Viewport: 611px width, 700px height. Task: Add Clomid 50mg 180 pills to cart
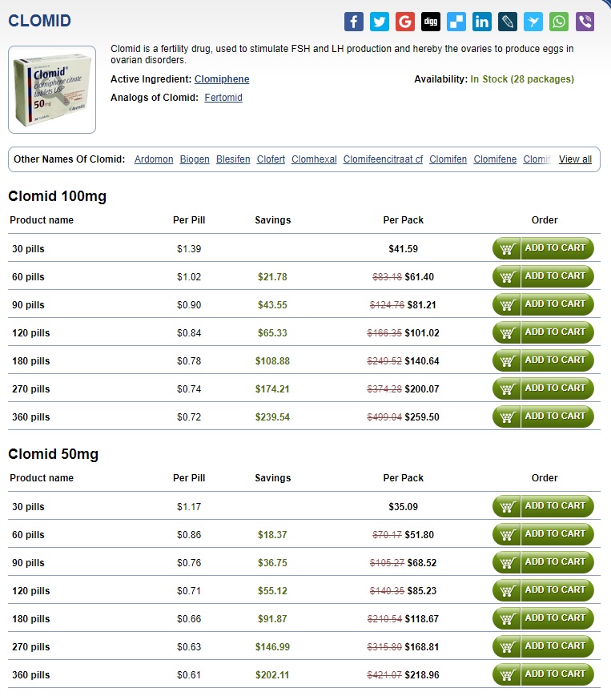tap(544, 618)
